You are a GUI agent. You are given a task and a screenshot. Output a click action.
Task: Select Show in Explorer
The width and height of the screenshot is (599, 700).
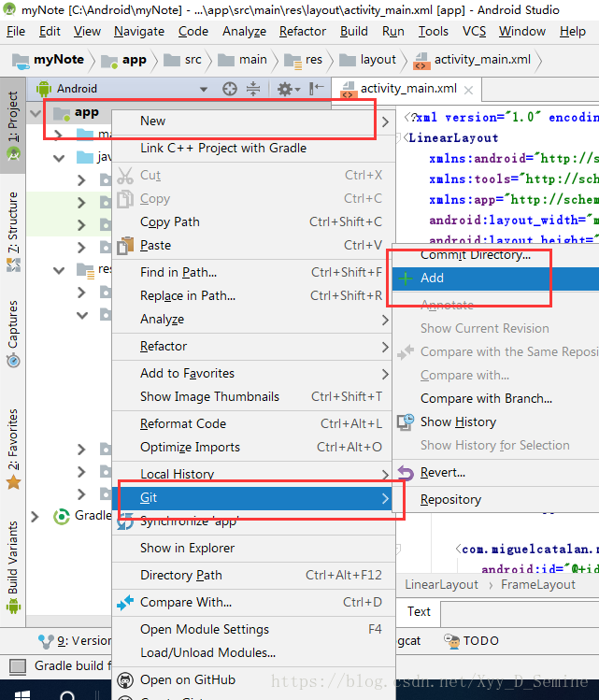coord(253,549)
